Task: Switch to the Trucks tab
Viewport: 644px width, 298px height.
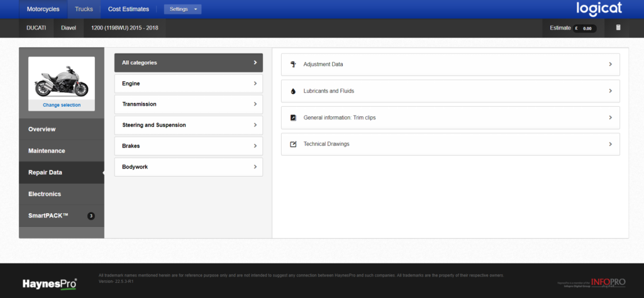Action: tap(84, 9)
